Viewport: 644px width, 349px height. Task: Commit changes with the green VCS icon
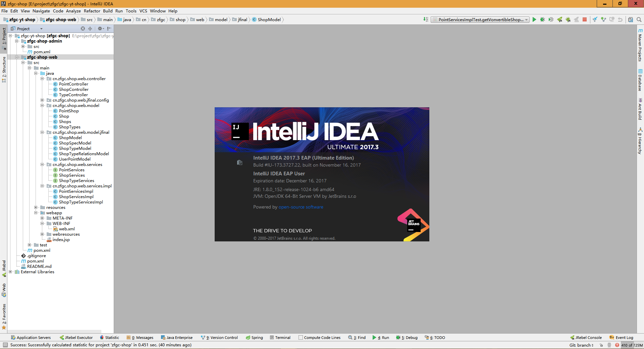tap(603, 19)
